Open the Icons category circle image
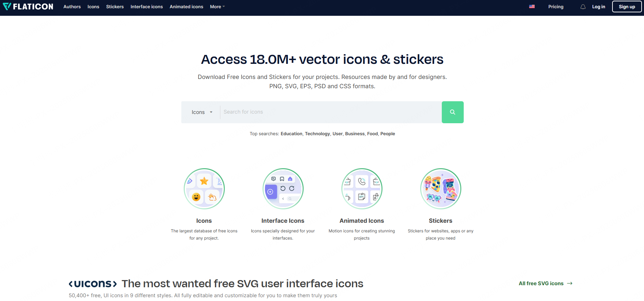 pyautogui.click(x=204, y=189)
